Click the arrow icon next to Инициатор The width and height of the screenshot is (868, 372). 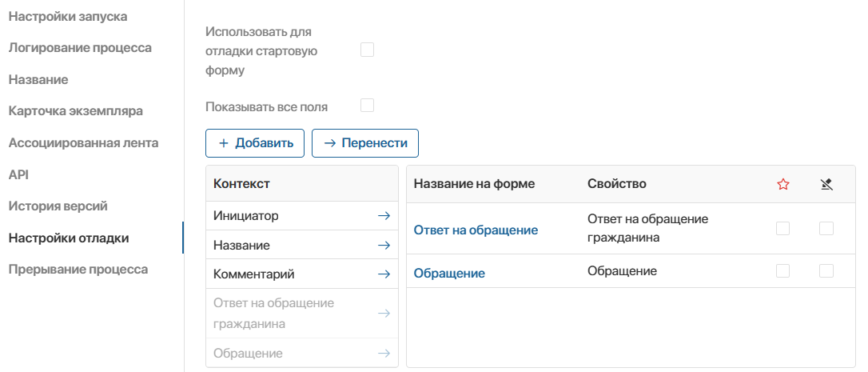[384, 216]
